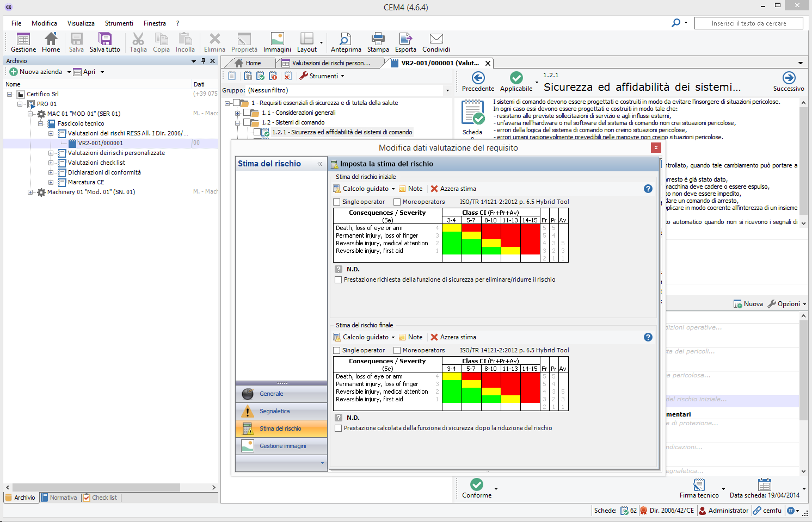Expand Machinery 01 tree node
Image resolution: width=812 pixels, height=522 pixels.
[30, 192]
